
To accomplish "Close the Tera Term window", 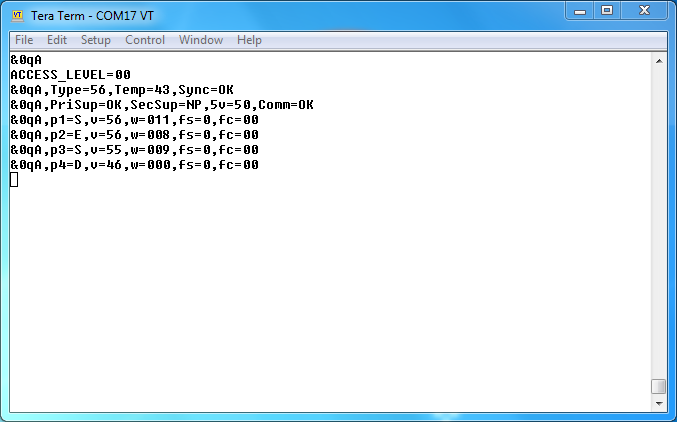I will [644, 11].
